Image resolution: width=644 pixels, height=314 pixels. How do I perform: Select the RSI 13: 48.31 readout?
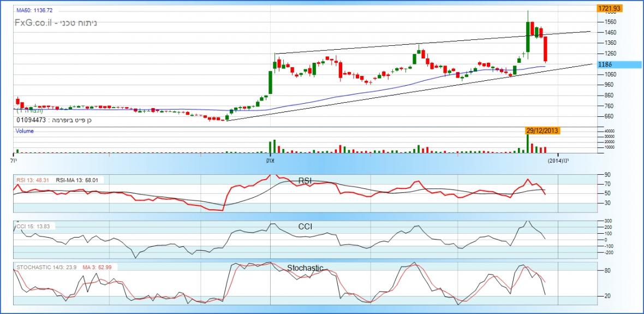pos(32,179)
